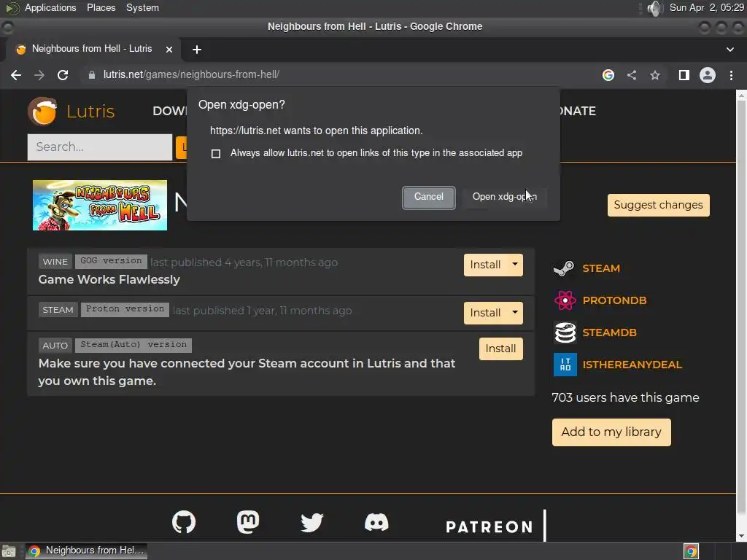Open the Discord footer icon
Image resolution: width=747 pixels, height=560 pixels.
point(376,522)
